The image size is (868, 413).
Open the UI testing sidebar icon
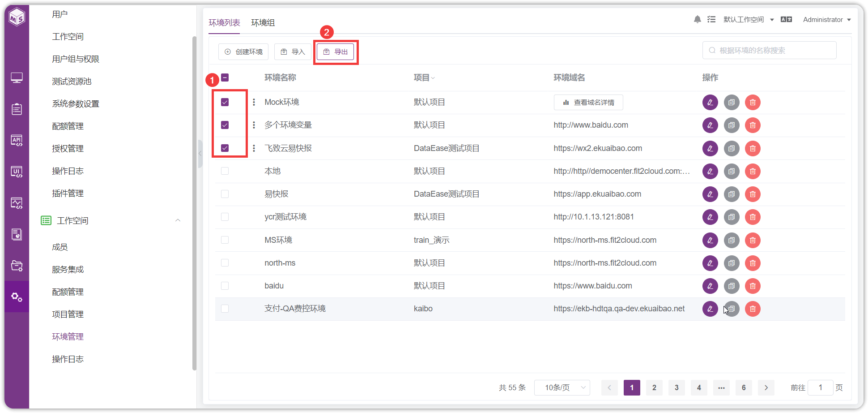(17, 172)
